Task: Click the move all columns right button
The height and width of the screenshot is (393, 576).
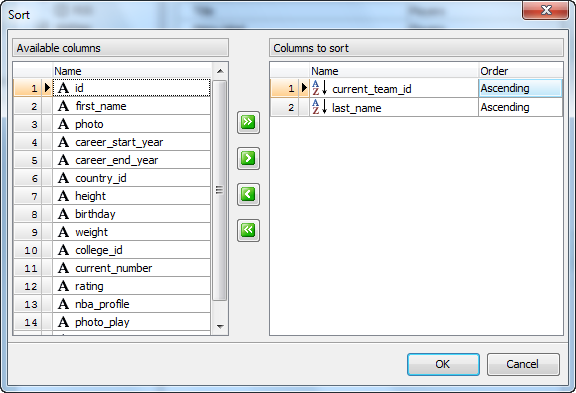Action: (248, 122)
